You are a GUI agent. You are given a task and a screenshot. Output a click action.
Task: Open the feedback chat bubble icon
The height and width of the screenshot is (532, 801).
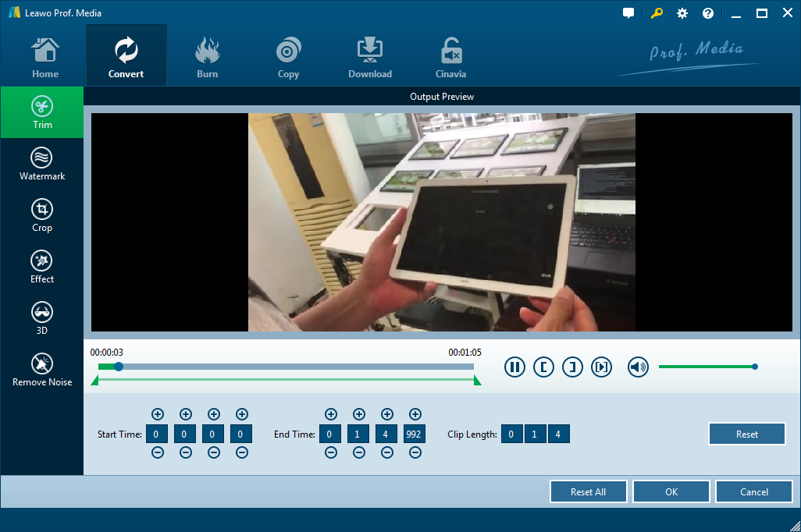(628, 13)
